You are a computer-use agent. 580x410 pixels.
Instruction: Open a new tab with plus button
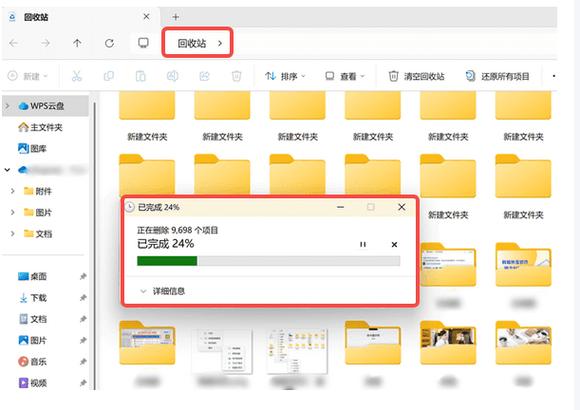coord(176,17)
